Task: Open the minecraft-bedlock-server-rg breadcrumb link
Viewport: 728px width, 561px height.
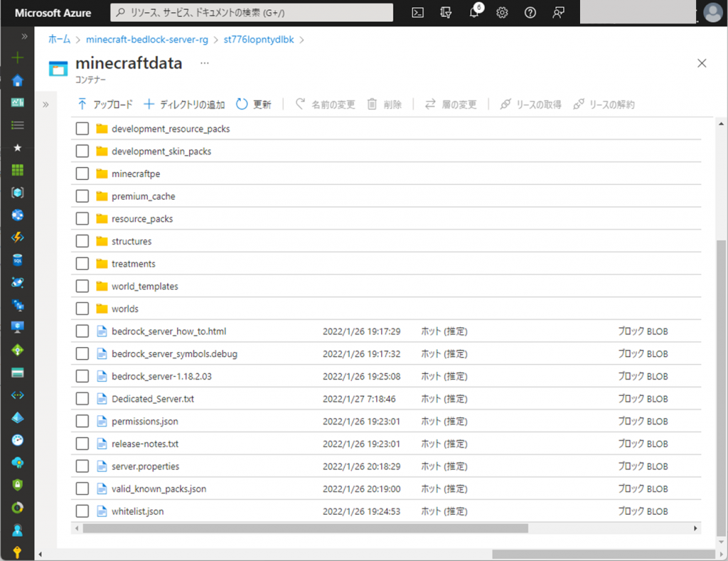Action: point(147,40)
